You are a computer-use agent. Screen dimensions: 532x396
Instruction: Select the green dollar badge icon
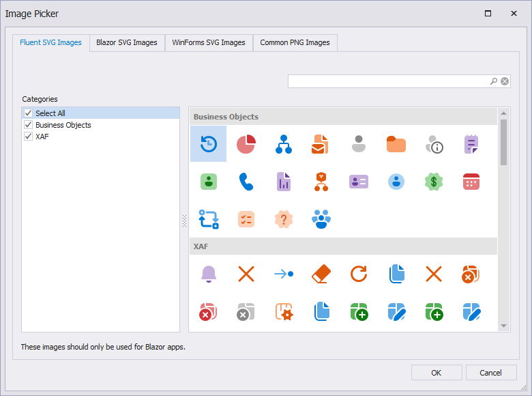(x=434, y=182)
